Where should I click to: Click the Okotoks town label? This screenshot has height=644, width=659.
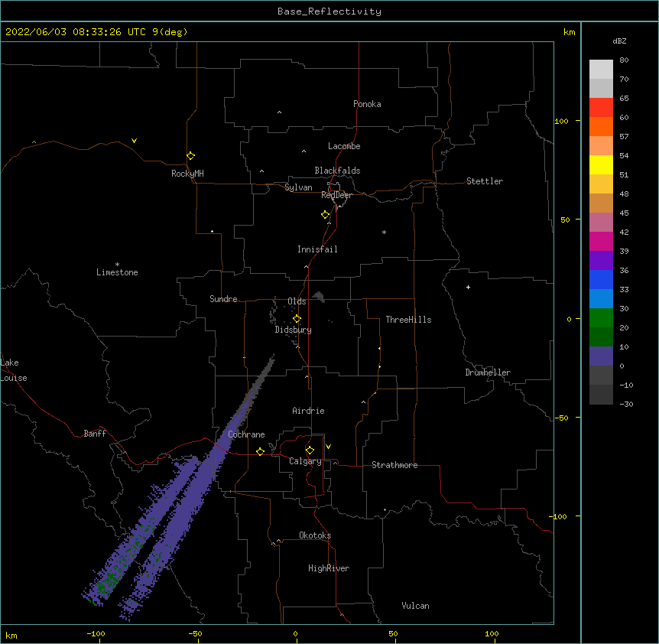pos(315,535)
